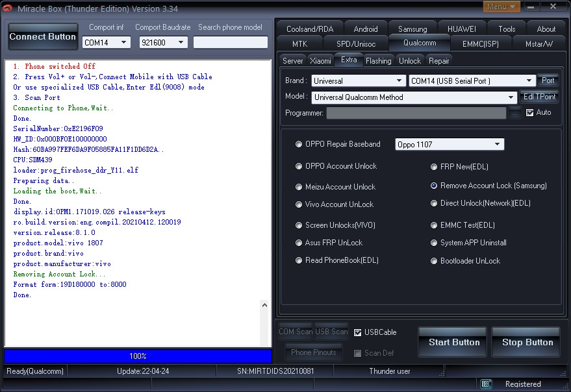Switch to the HUAWEI tab

[462, 29]
